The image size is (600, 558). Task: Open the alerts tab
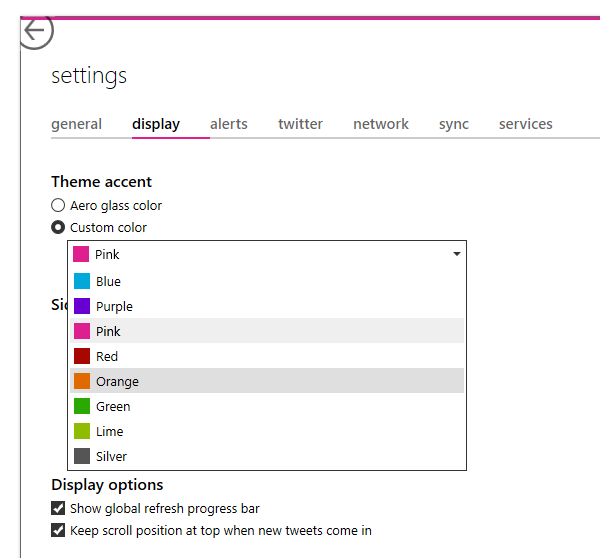228,124
